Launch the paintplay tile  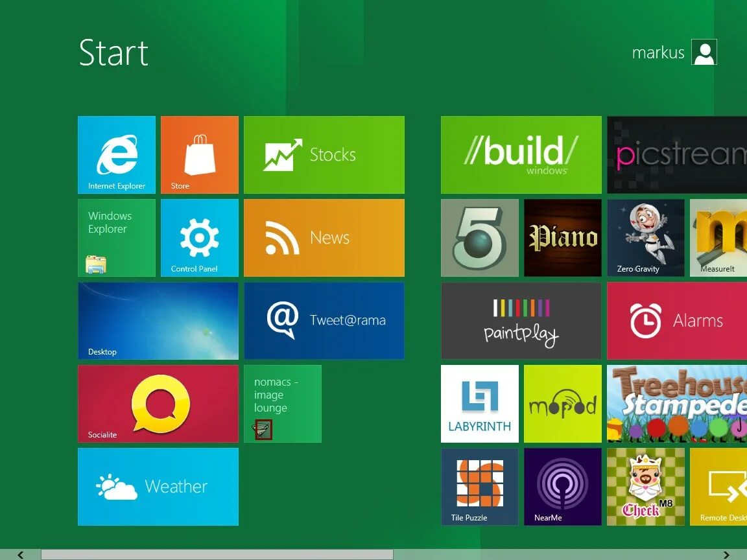pos(521,320)
